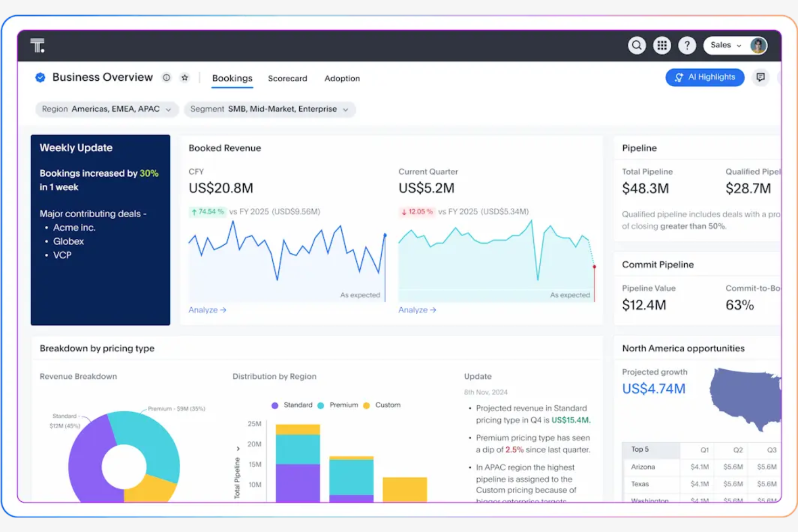Toggle the Premium legend item in Distribution chart

tap(338, 405)
